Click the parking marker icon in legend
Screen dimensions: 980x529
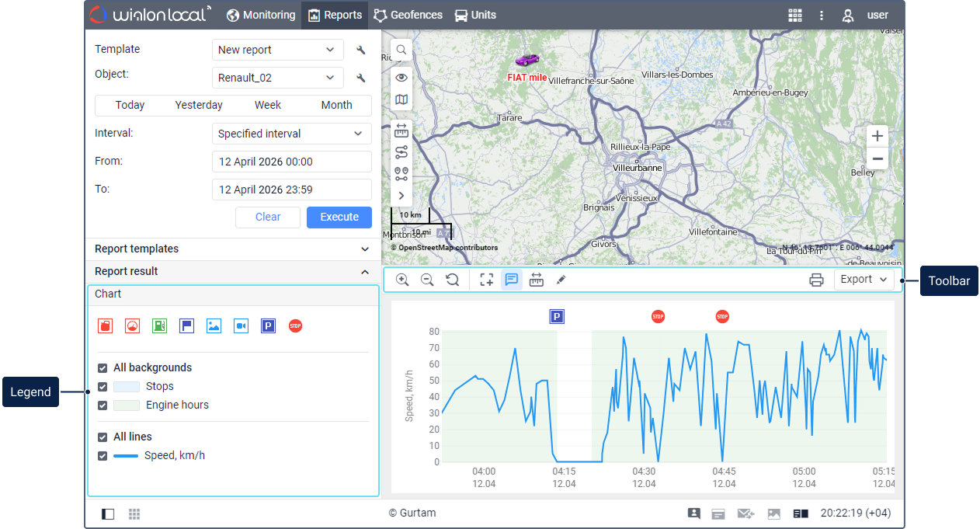point(268,326)
